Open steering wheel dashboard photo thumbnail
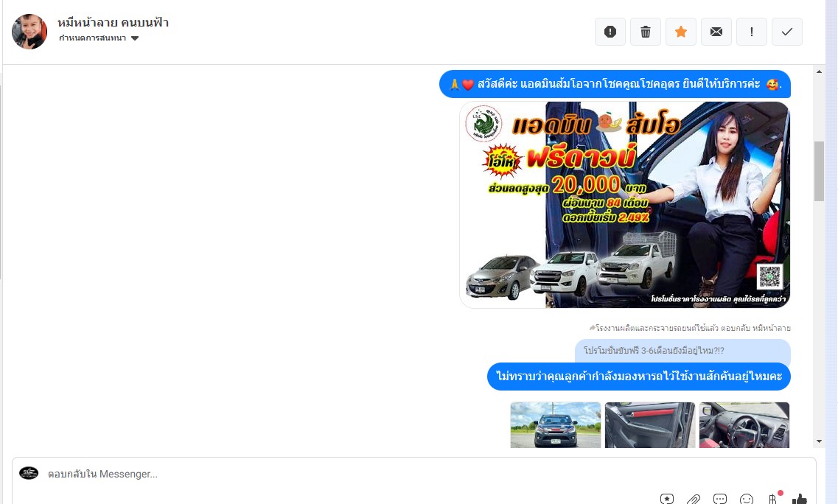Image resolution: width=838 pixels, height=504 pixels. pyautogui.click(x=744, y=425)
